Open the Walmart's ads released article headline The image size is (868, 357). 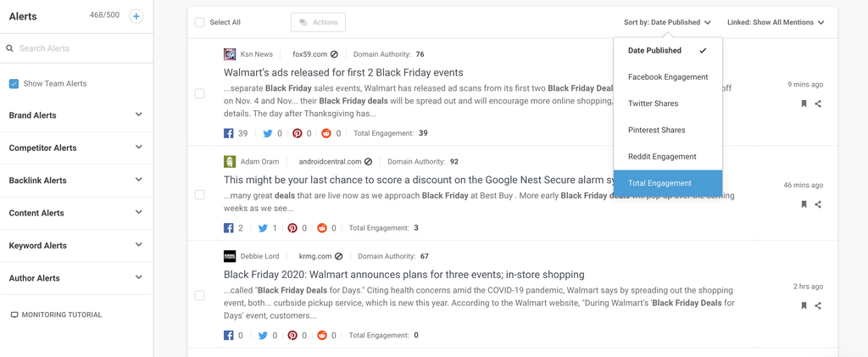[343, 73]
